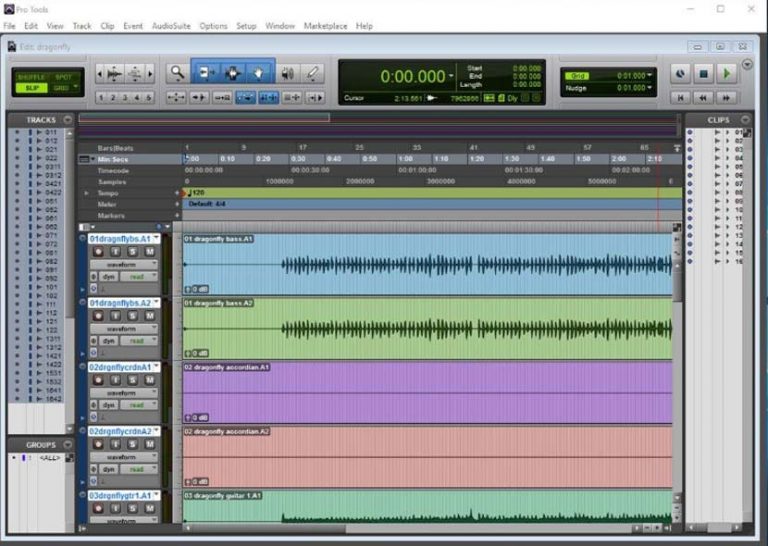This screenshot has width=768, height=546.
Task: Recall zoom preset 3
Action: 125,97
